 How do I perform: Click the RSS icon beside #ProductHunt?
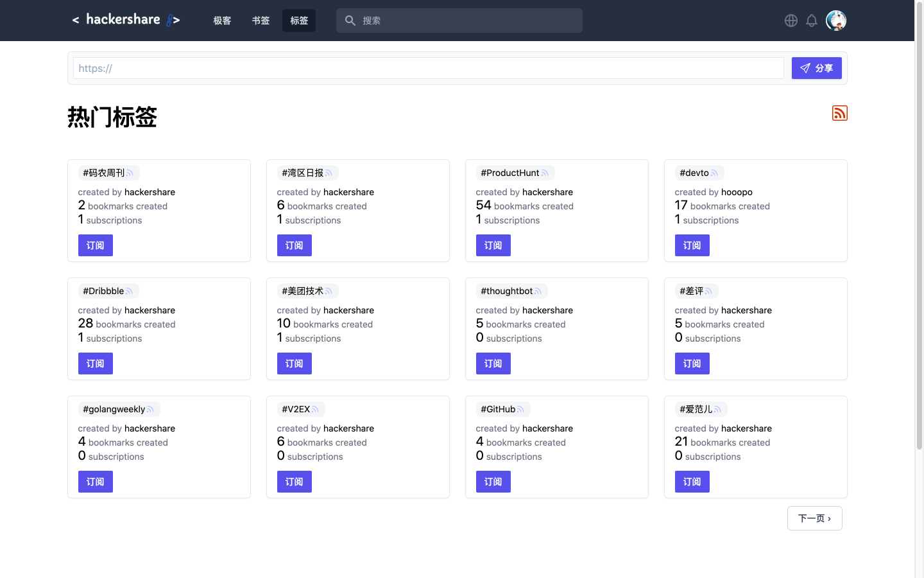coord(545,173)
